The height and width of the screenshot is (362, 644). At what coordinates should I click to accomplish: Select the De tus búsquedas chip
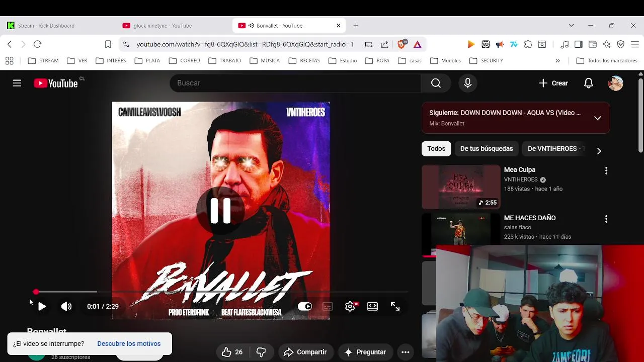(487, 149)
